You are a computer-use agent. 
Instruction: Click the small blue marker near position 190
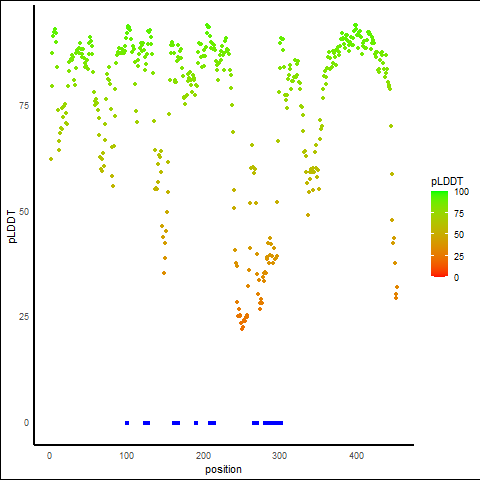click(x=196, y=423)
